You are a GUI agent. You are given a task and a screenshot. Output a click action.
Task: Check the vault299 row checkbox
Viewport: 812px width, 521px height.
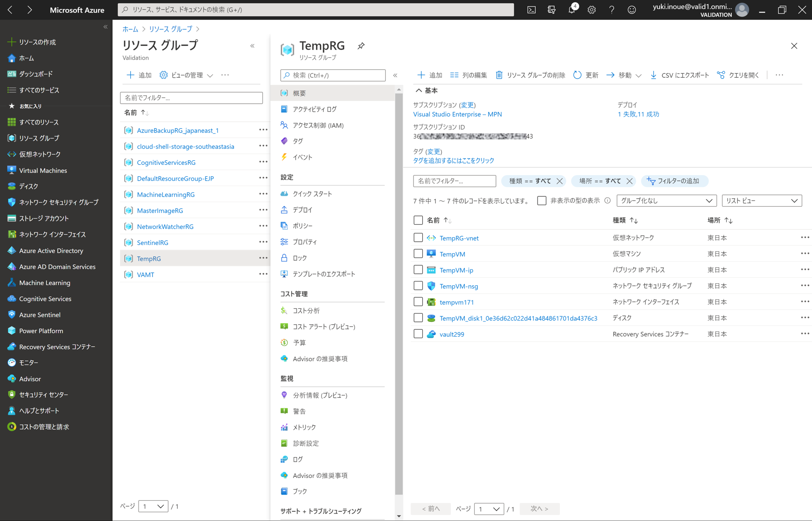[x=418, y=334]
